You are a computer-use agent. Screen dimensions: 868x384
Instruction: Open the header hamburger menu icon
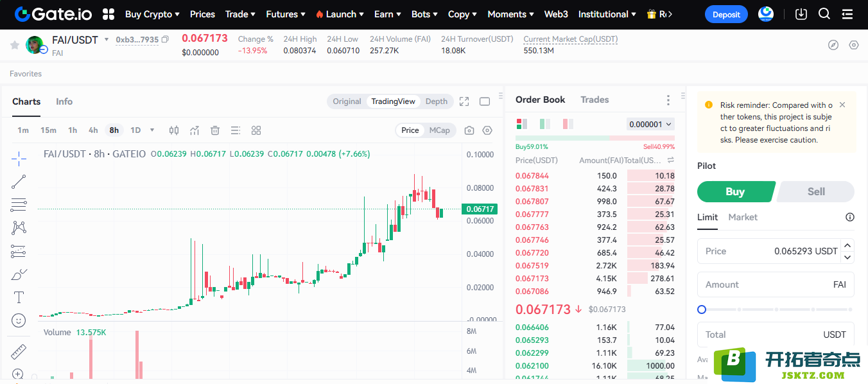pyautogui.click(x=847, y=14)
